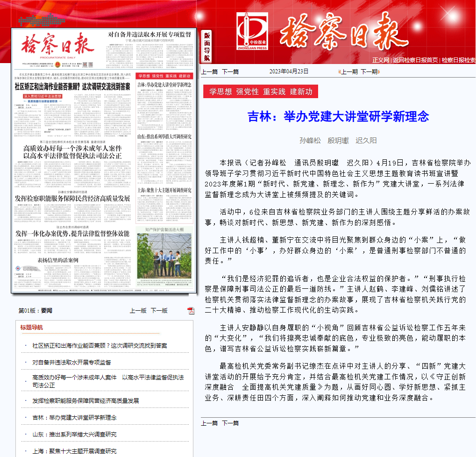This screenshot has height=457, width=476.
Task: Open headline 对自备井违法取水开展专项监督 in list
Action: click(x=71, y=363)
